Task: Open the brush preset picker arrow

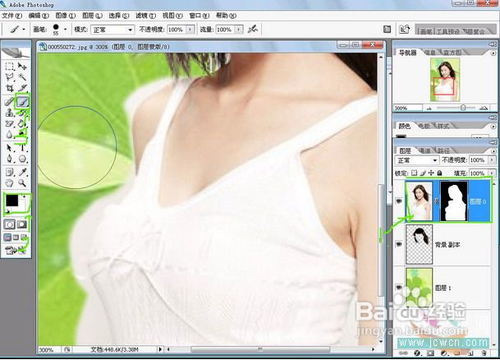Action: click(65, 29)
